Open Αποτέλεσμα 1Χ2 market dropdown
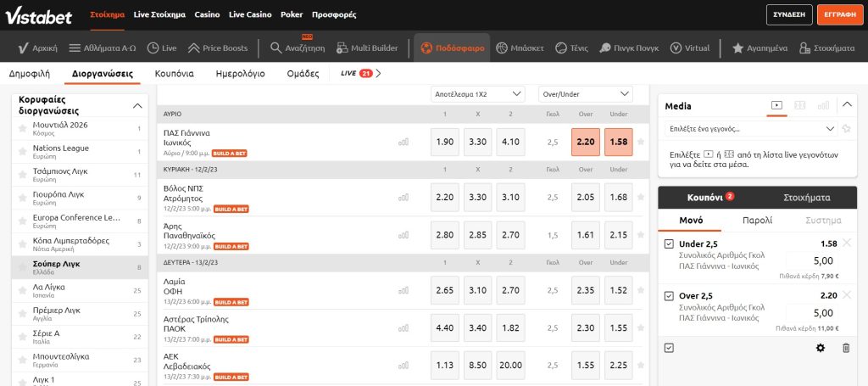The image size is (868, 386). (x=478, y=94)
